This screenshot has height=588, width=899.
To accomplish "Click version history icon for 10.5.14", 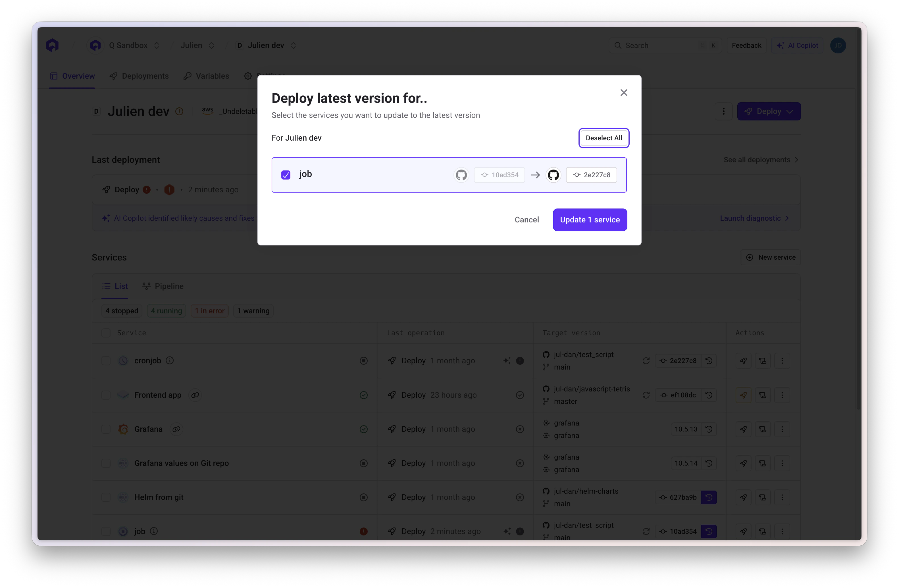I will pos(709,463).
